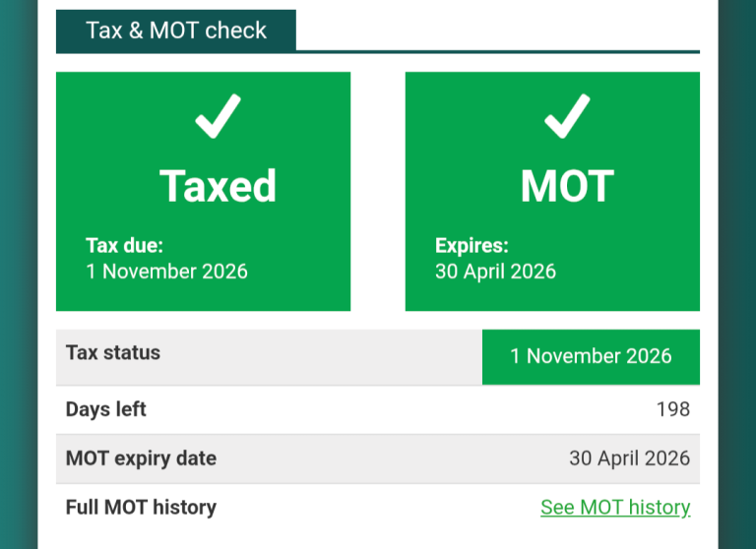This screenshot has height=549, width=756.
Task: Click the 'Tax due:' label
Action: point(125,245)
